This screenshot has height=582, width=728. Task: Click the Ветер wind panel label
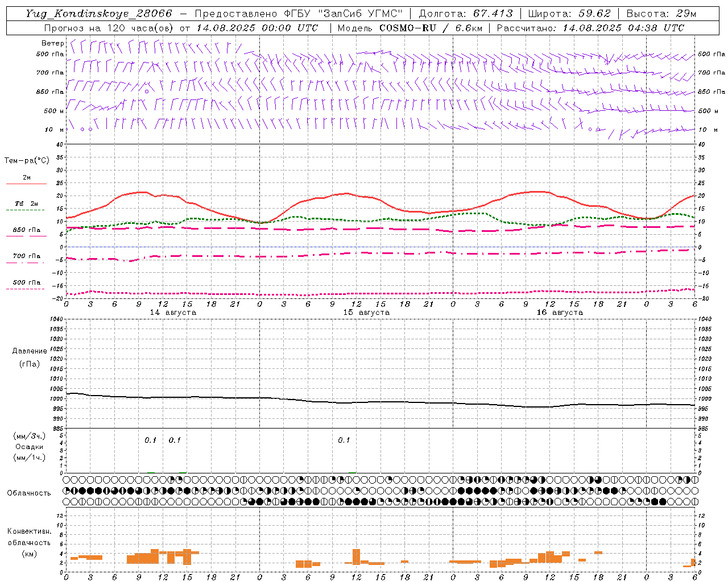coord(52,43)
